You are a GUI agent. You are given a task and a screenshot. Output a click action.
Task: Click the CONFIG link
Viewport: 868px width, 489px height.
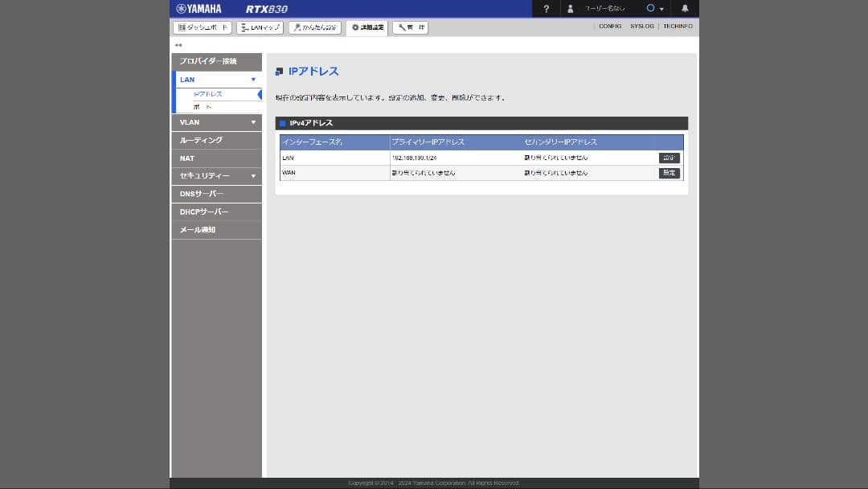(610, 26)
